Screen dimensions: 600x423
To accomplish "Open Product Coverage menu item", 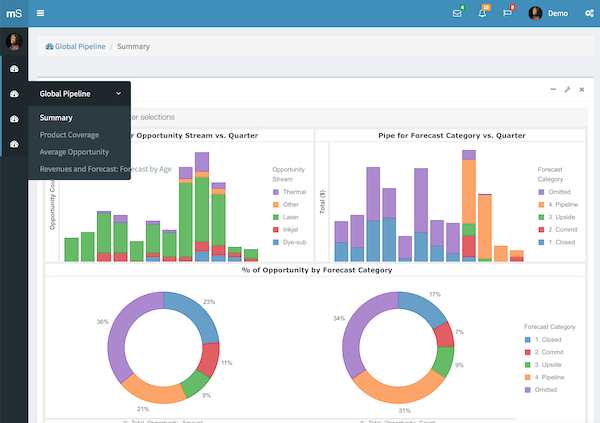I will (x=69, y=135).
